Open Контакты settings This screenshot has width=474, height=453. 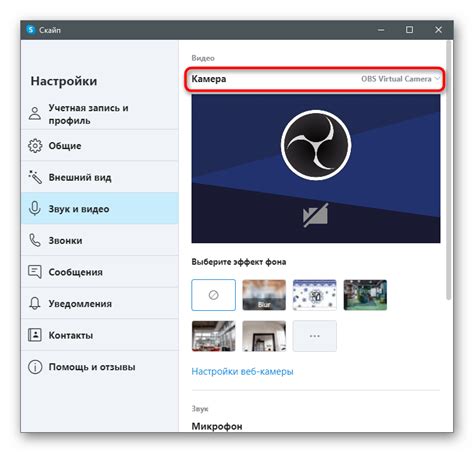click(100, 335)
